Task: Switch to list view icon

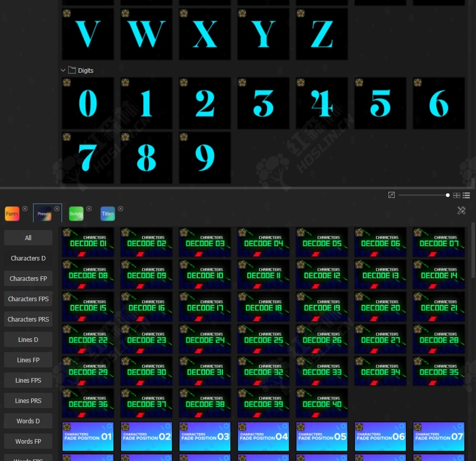Action: [466, 195]
